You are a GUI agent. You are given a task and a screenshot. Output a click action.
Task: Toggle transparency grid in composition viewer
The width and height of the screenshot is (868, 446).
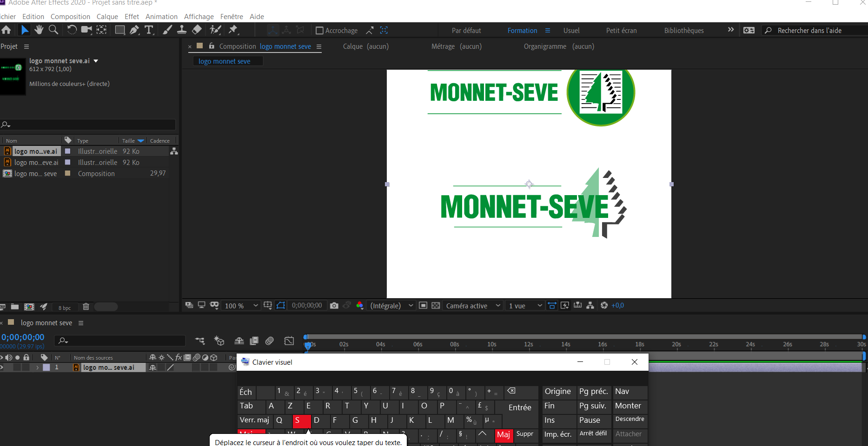[436, 306]
